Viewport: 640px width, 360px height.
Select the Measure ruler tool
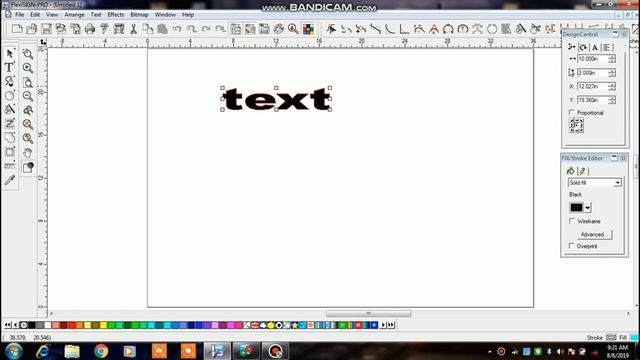[x=9, y=166]
